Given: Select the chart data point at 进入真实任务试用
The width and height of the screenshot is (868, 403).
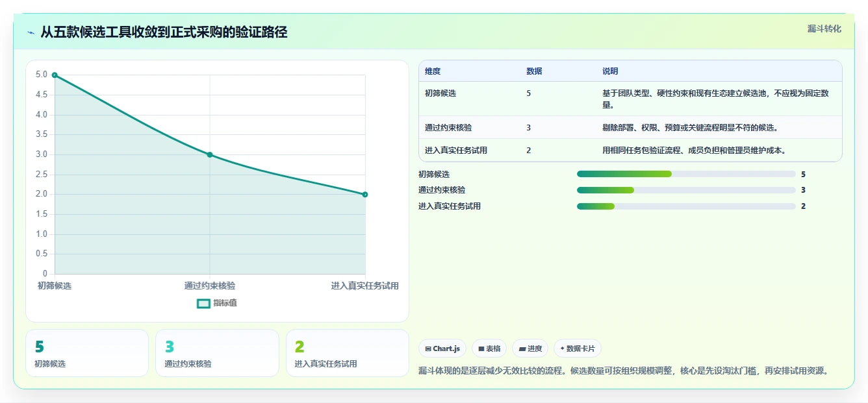Looking at the screenshot, I should 365,194.
